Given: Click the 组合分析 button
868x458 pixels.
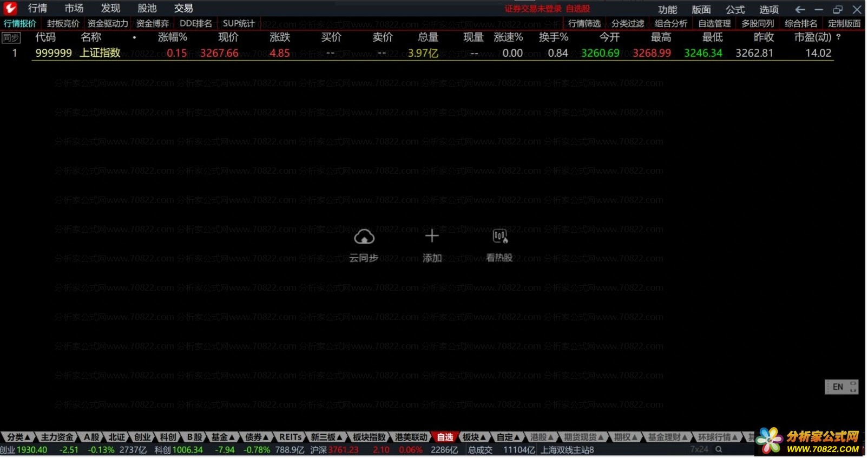Looking at the screenshot, I should [x=671, y=23].
